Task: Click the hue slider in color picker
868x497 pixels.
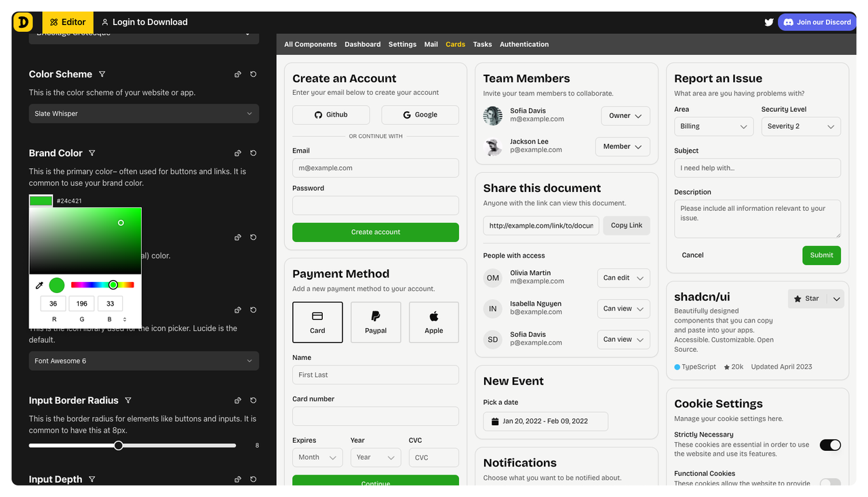Action: click(102, 285)
